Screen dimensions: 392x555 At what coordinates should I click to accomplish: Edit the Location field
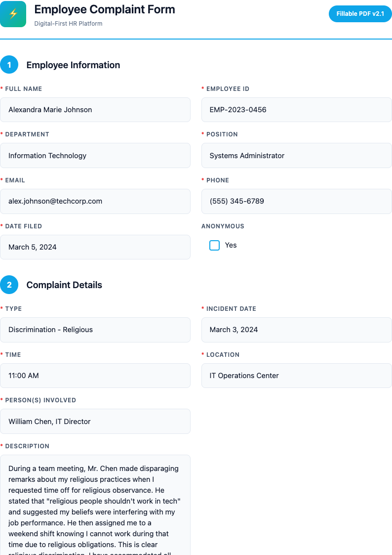tap(296, 376)
